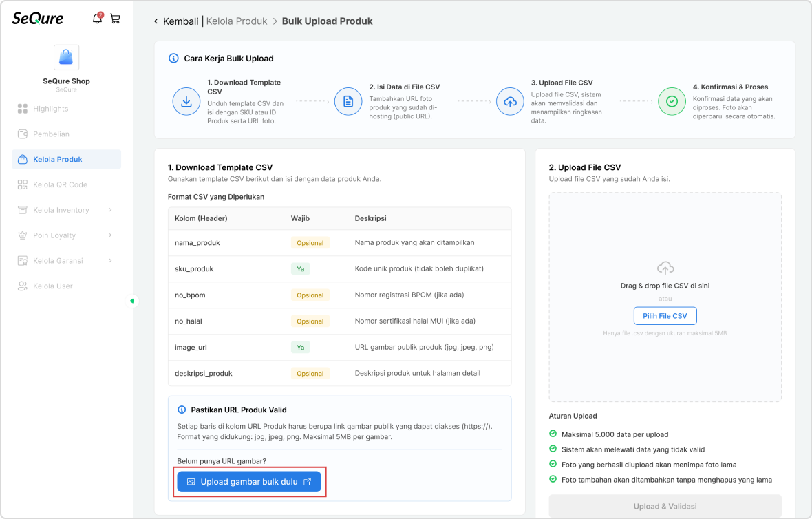Expand the Kelola Garansi chevron

pyautogui.click(x=110, y=261)
